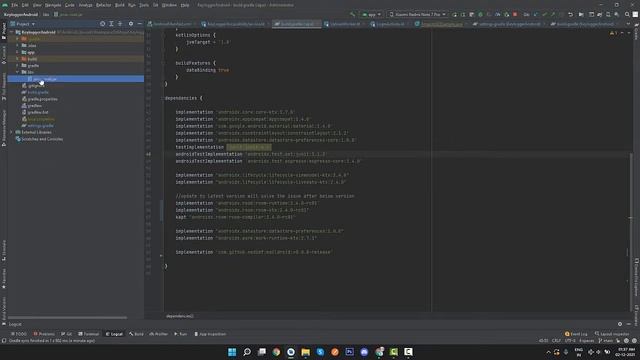Open the Profiler tool window
Image resolution: width=640 pixels, height=360 pixels.
click(x=158, y=334)
